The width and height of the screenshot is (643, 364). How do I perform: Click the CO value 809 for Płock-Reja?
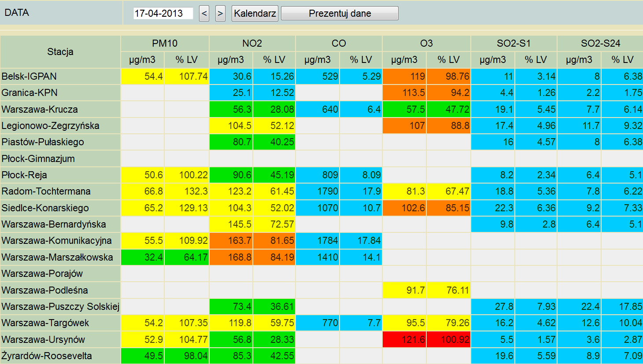[318, 175]
